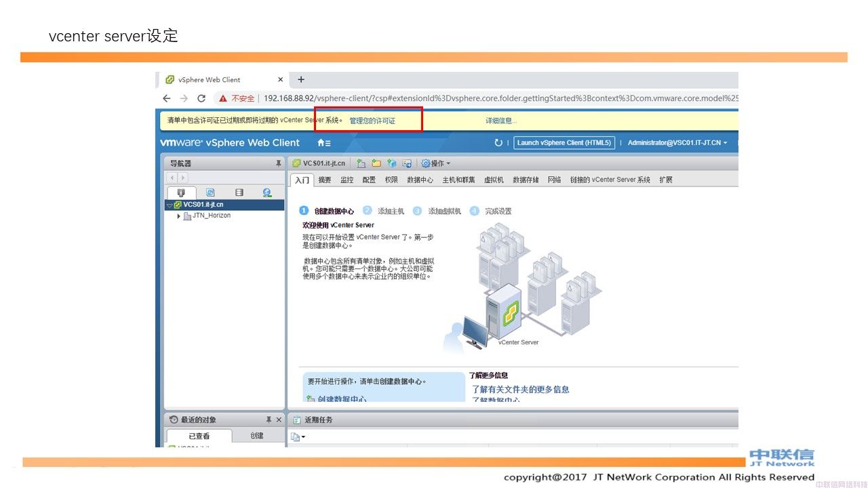Collapse the VCS01.it-jt.cn tree node
Screen dimensions: 868x488
point(170,205)
